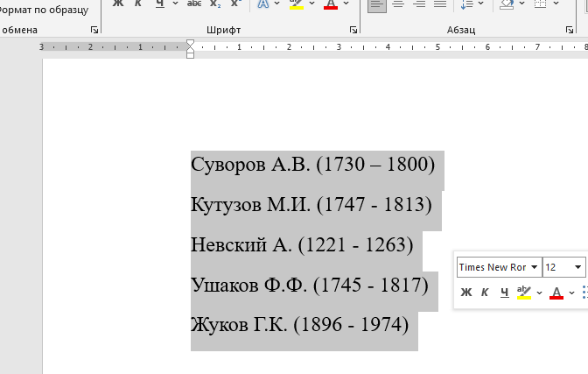Click the line "Суворов А.В. (1730 – 1800)"
This screenshot has height=374, width=588.
pyautogui.click(x=312, y=165)
